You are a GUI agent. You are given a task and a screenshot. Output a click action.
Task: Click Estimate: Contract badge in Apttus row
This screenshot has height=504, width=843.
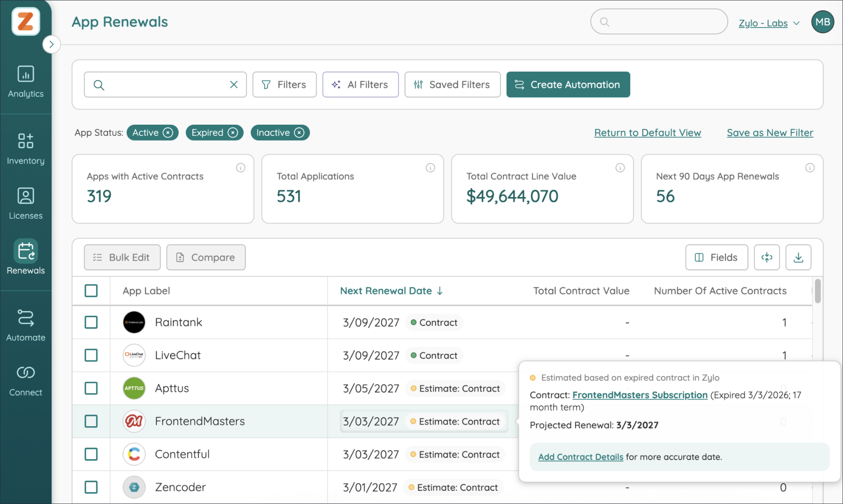pos(455,388)
